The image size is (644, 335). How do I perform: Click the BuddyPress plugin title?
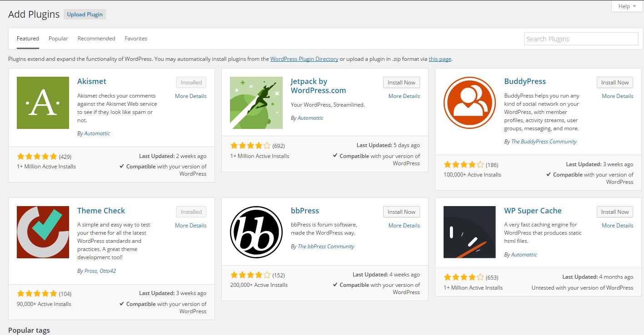[x=525, y=82]
